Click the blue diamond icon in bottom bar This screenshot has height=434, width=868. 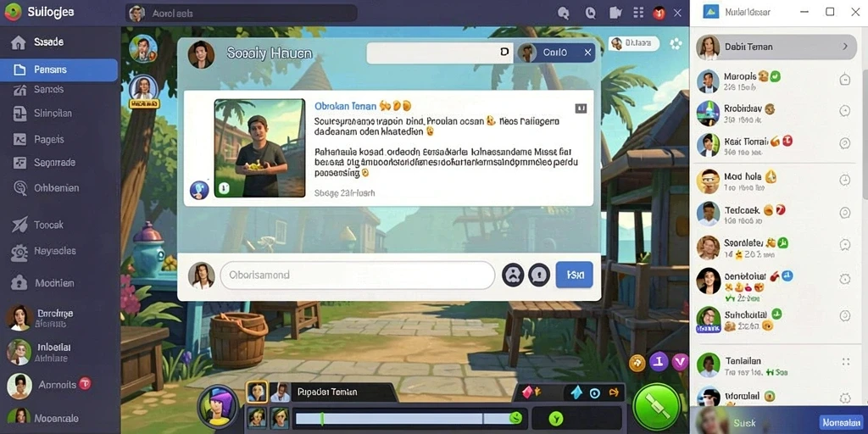576,392
